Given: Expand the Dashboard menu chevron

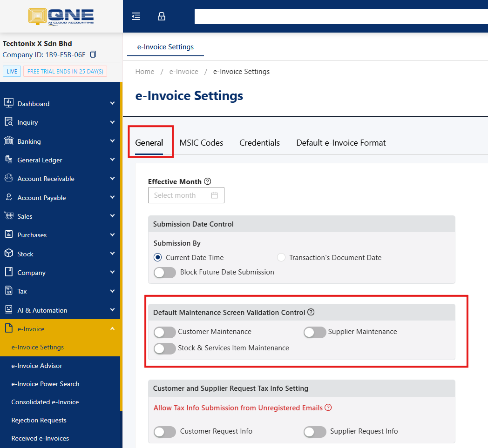Looking at the screenshot, I should [x=112, y=103].
